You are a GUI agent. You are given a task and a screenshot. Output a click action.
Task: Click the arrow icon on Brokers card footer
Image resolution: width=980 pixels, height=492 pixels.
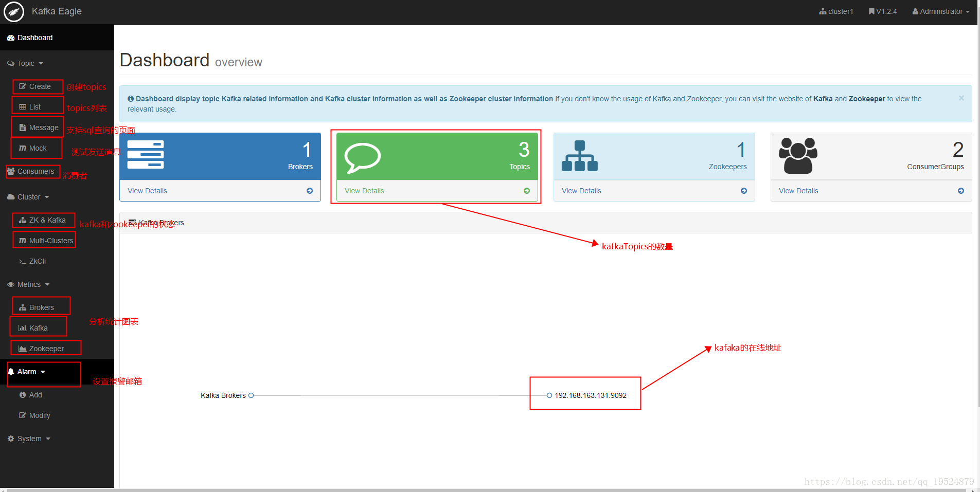[x=310, y=191]
